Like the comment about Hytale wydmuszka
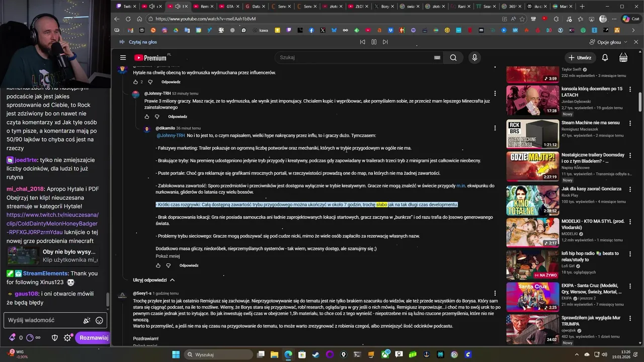644x362 pixels. click(136, 82)
